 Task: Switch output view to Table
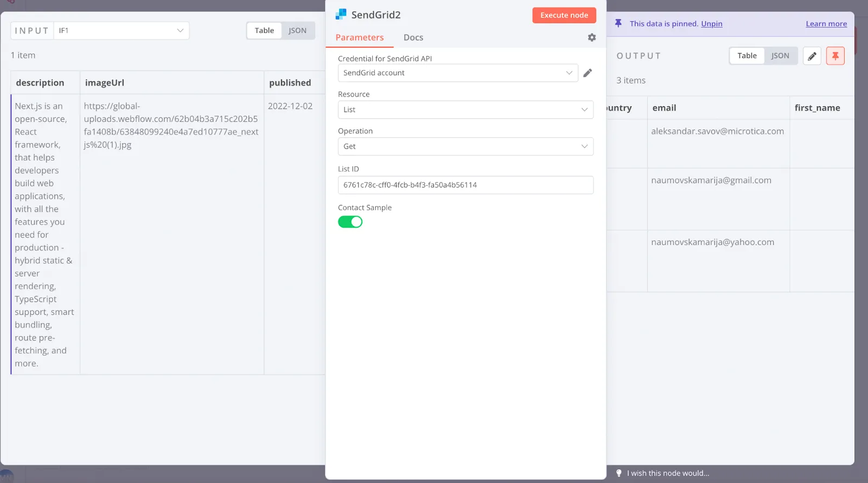(x=747, y=55)
